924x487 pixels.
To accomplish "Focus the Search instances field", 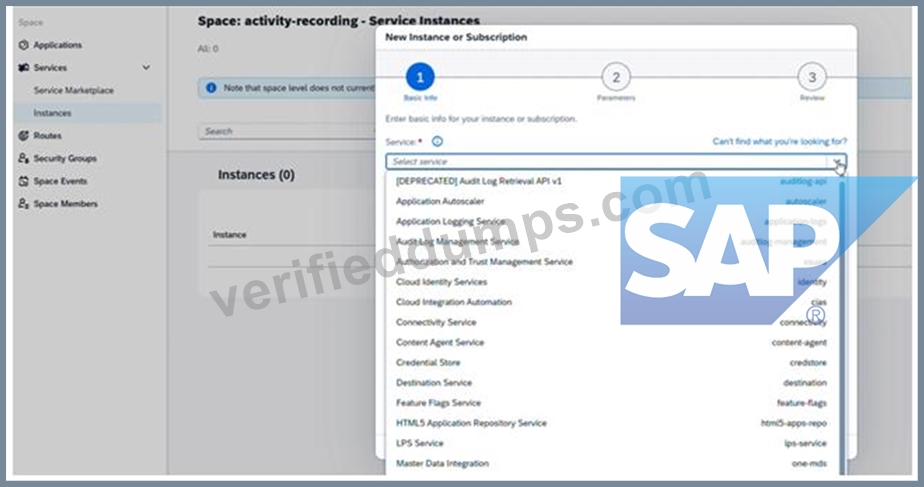I will coord(287,131).
